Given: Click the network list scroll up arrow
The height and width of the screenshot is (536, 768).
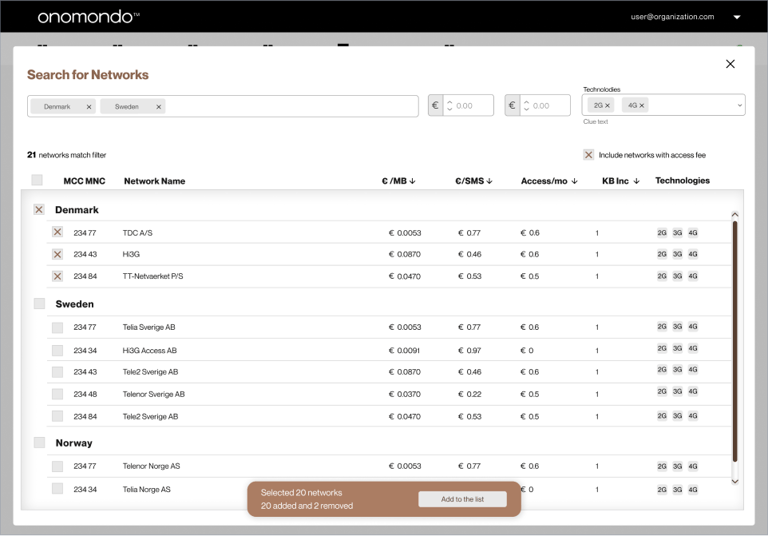Looking at the screenshot, I should click(734, 215).
